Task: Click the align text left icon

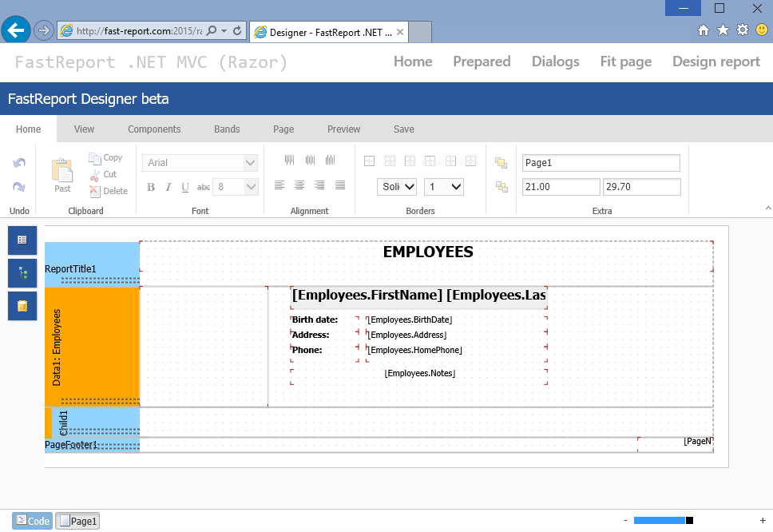Action: pos(279,185)
